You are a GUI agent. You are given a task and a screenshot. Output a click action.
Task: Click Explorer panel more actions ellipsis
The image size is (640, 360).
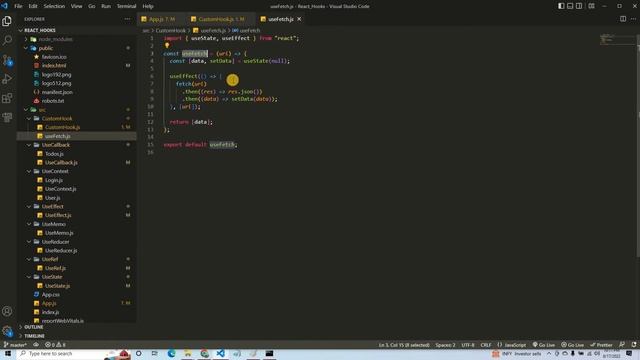point(127,19)
